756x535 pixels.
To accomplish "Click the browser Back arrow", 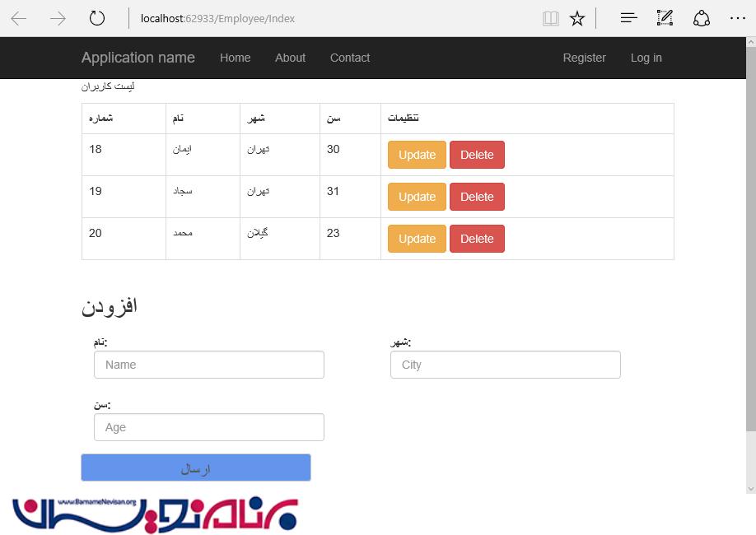I will (x=19, y=18).
